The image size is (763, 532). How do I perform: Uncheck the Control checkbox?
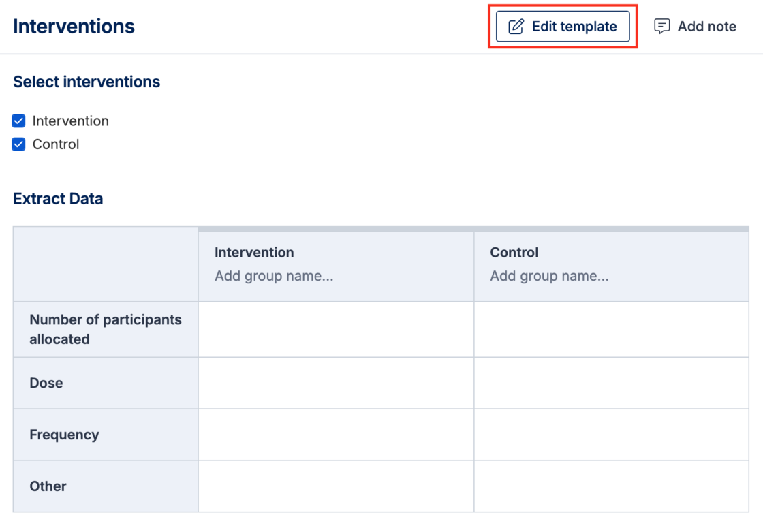click(x=18, y=144)
